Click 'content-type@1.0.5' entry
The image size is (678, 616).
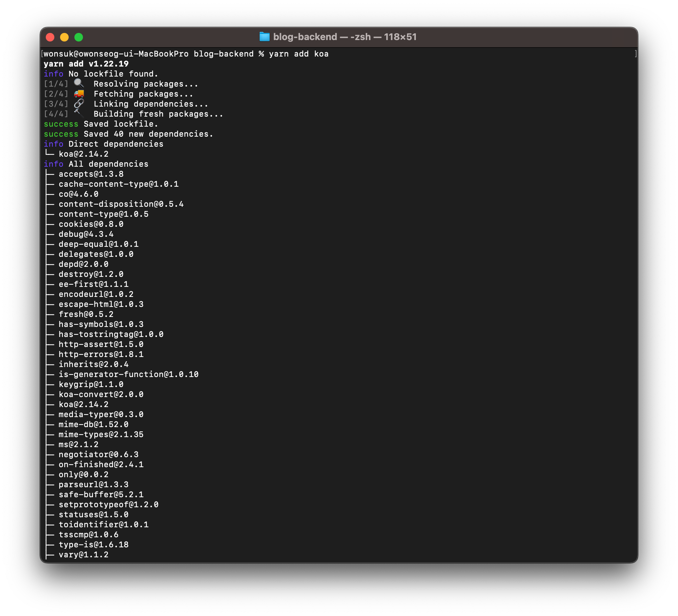104,214
